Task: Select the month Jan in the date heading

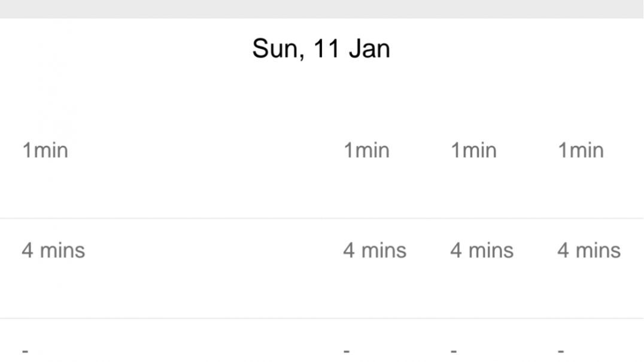Action: (369, 49)
